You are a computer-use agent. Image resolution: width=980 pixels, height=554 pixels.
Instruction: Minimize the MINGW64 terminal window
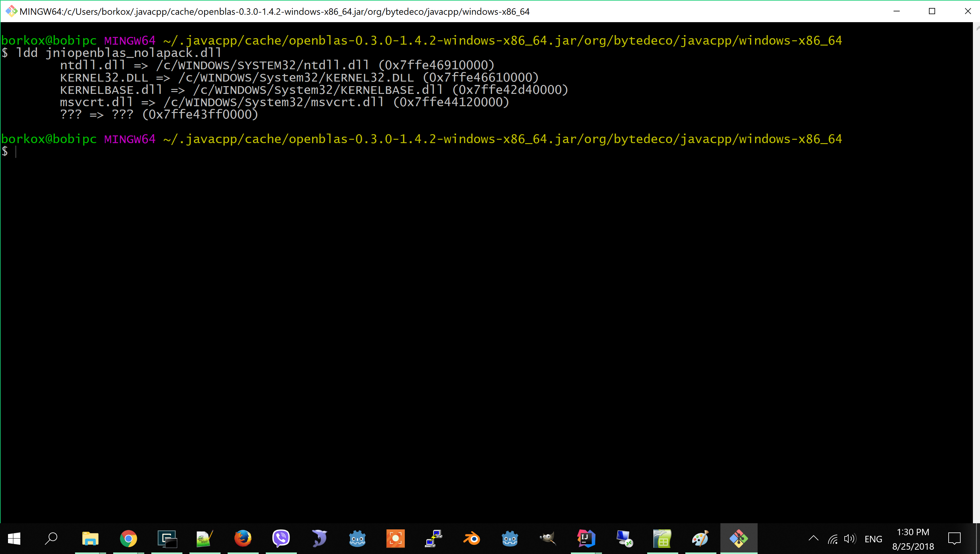[897, 11]
